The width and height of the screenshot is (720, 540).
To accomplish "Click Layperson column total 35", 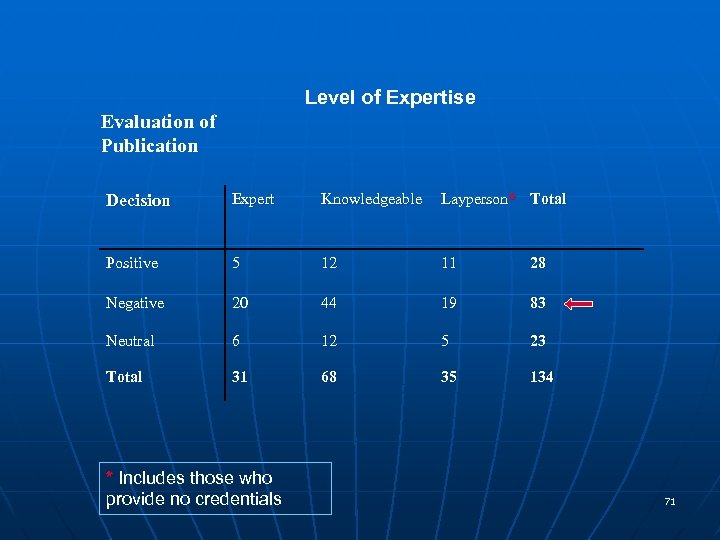I will (449, 377).
